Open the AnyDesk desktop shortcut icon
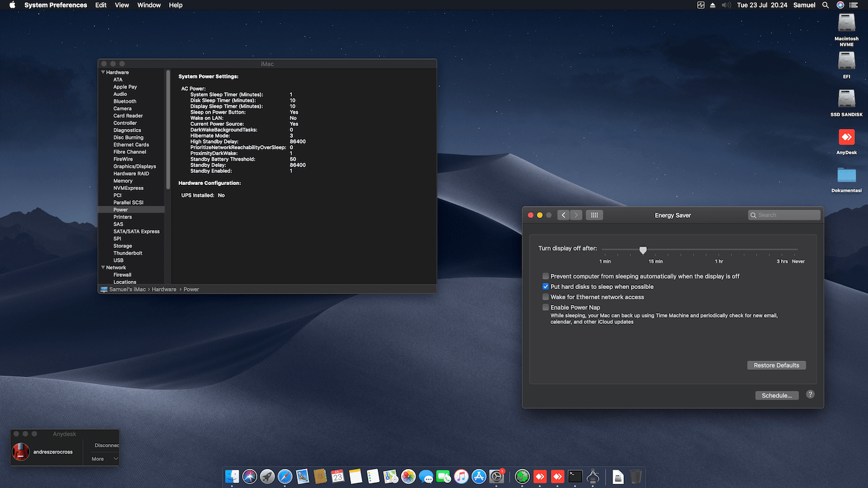The width and height of the screenshot is (868, 488). 846,137
